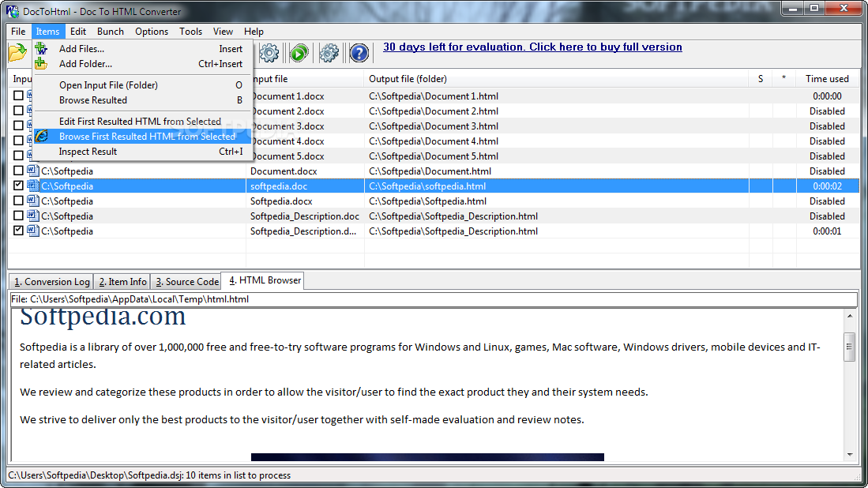Select the HTML Browser tab
This screenshot has width=868, height=488.
[x=263, y=280]
